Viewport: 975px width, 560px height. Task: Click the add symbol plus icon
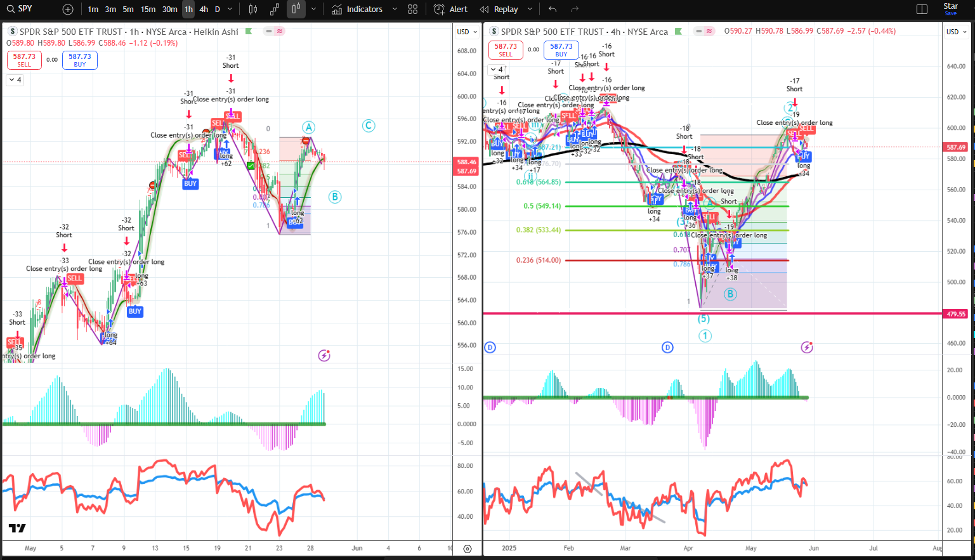coord(68,10)
